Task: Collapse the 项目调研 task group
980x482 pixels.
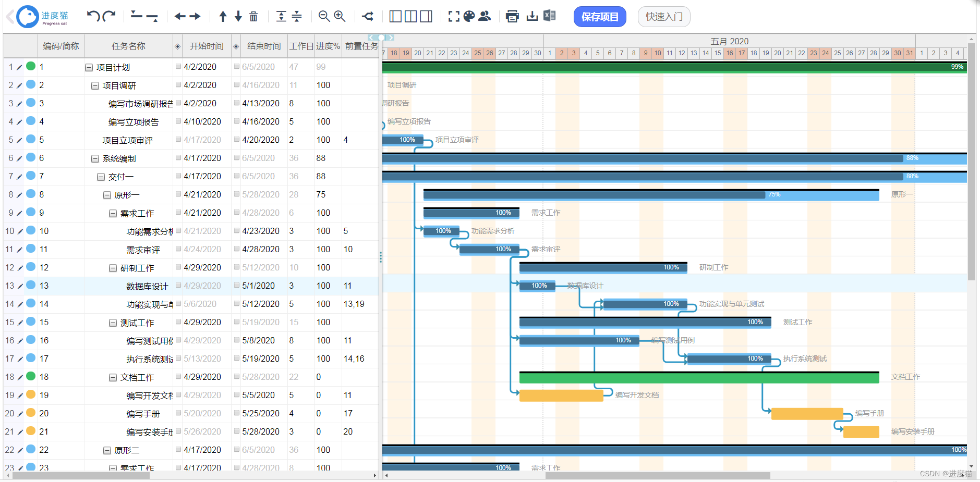Action: [x=95, y=86]
